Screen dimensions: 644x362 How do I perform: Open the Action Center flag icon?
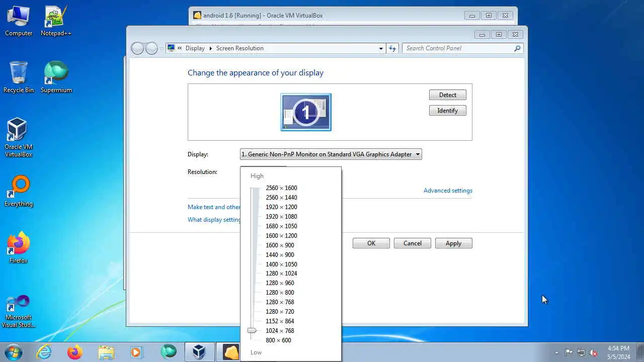click(569, 352)
